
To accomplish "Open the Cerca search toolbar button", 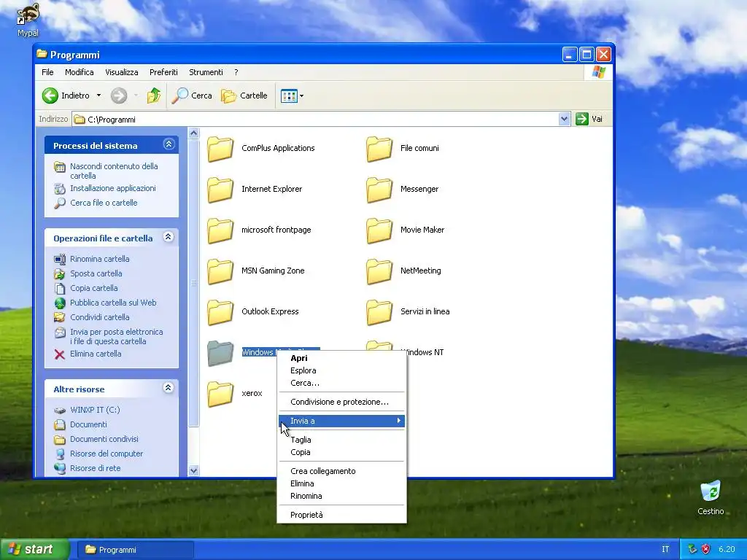I will pyautogui.click(x=192, y=96).
